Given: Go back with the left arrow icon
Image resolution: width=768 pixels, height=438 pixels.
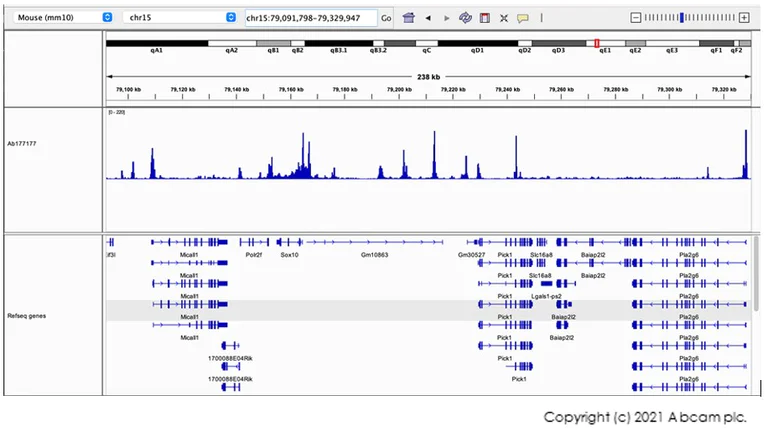Looking at the screenshot, I should pyautogui.click(x=428, y=18).
